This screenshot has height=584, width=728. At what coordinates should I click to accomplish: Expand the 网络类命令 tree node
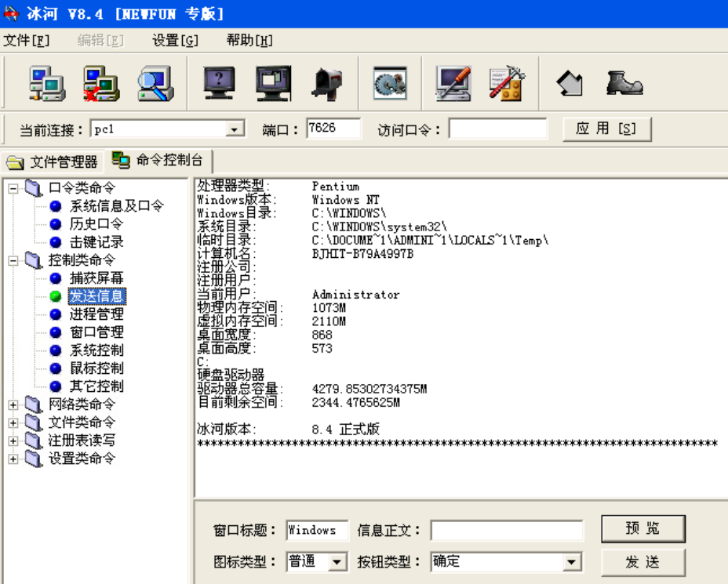click(13, 405)
